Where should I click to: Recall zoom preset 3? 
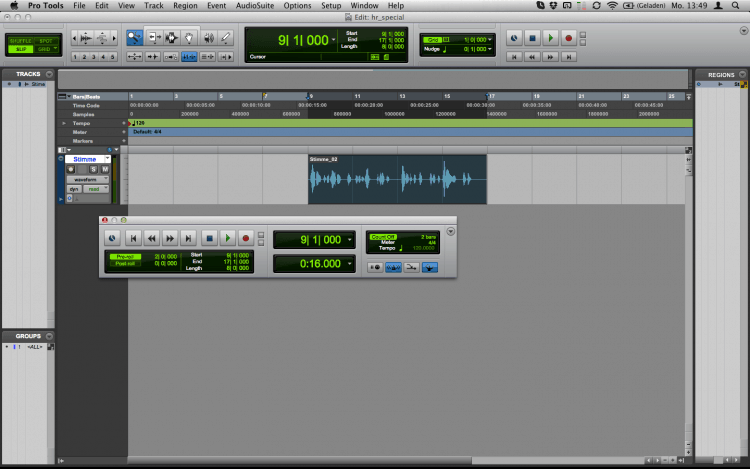point(94,57)
